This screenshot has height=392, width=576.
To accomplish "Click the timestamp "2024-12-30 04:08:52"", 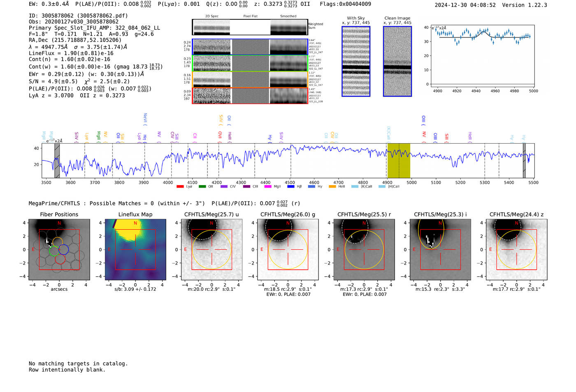I will (465, 5).
